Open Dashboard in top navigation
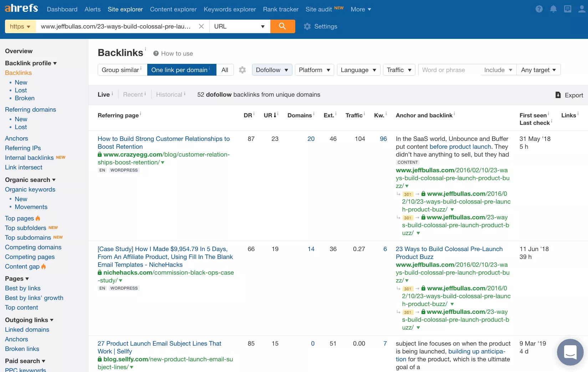The height and width of the screenshot is (372, 588). pos(62,9)
